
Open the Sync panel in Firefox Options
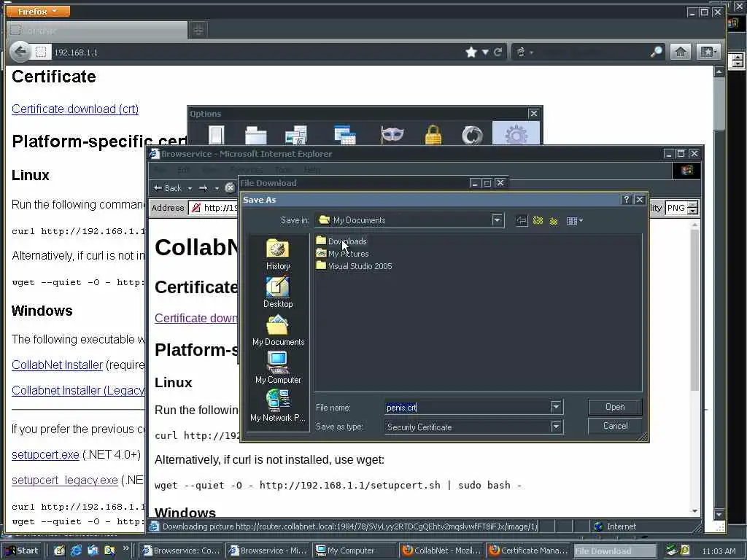coord(472,134)
